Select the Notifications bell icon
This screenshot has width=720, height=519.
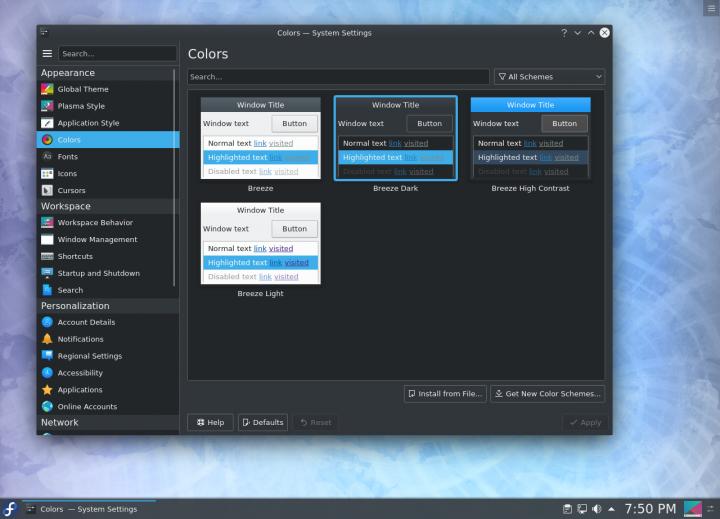[47, 339]
